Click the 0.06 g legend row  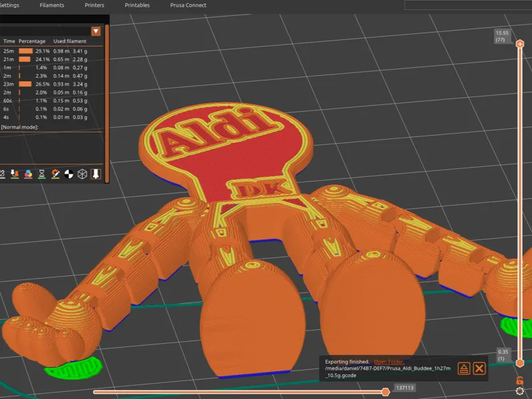tap(52, 109)
